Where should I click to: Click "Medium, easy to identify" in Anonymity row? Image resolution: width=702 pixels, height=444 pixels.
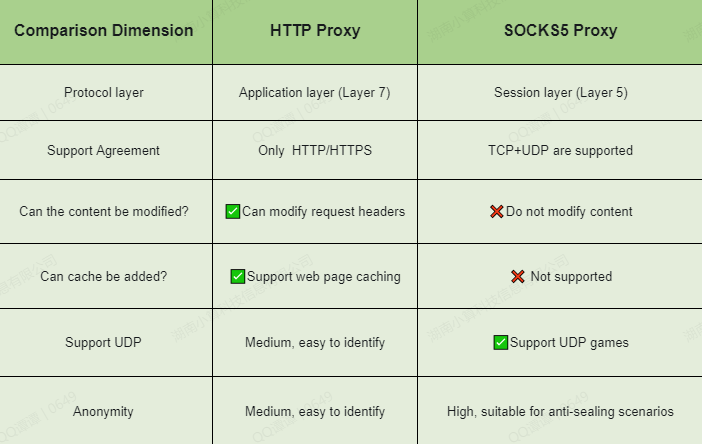tap(315, 411)
